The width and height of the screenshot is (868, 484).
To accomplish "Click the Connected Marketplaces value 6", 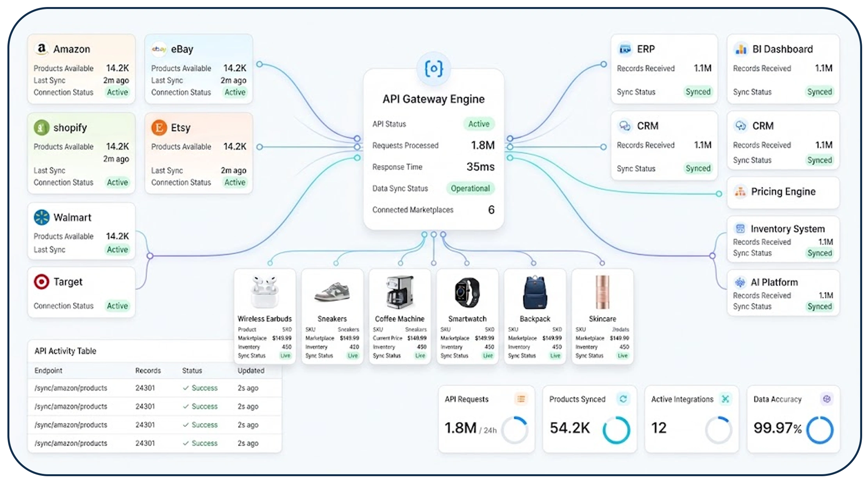I will point(491,210).
